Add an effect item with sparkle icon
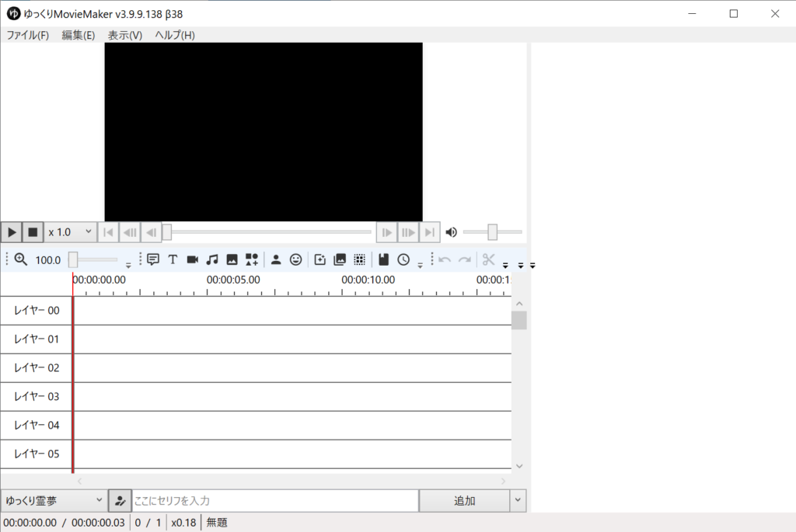This screenshot has width=796, height=532. tap(319, 259)
